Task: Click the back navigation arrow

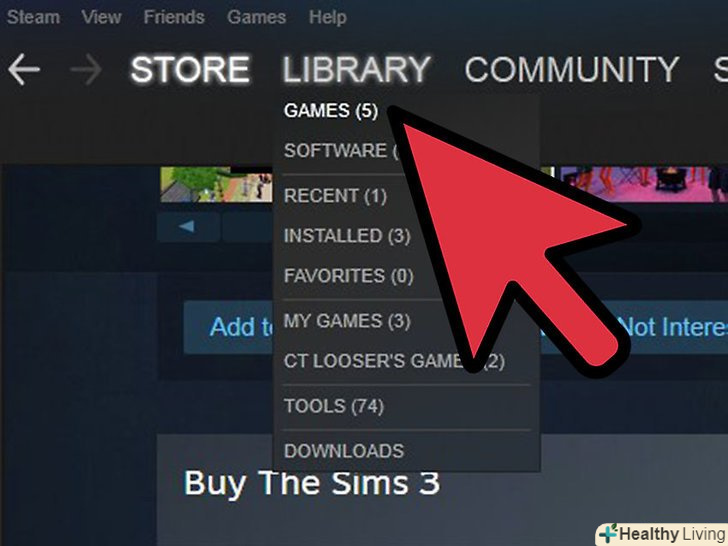Action: coord(24,70)
